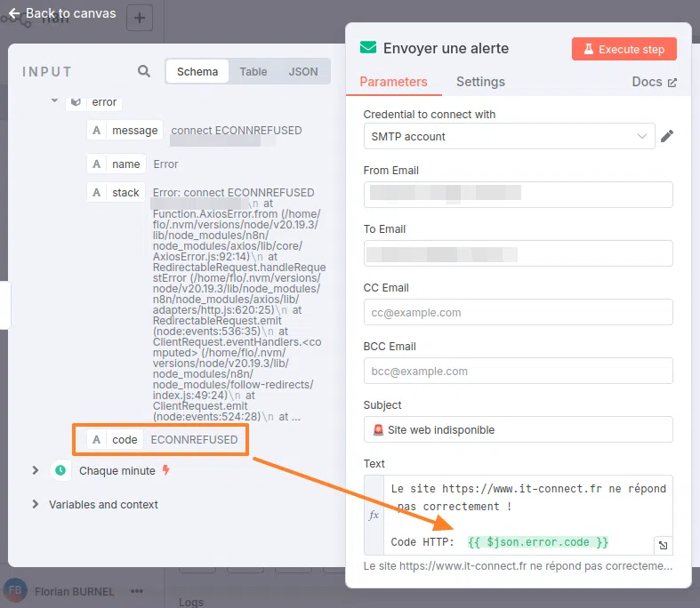Click the ECONNREFUSED code value

tap(194, 439)
